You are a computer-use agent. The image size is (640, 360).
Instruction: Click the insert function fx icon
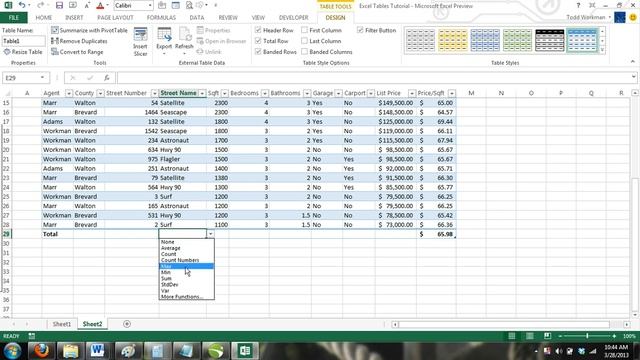click(x=107, y=78)
